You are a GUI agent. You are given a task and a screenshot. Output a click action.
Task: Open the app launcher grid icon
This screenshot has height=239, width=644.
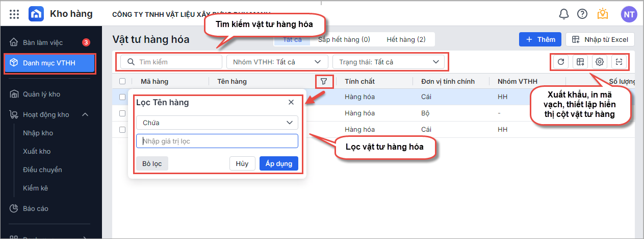pyautogui.click(x=14, y=14)
